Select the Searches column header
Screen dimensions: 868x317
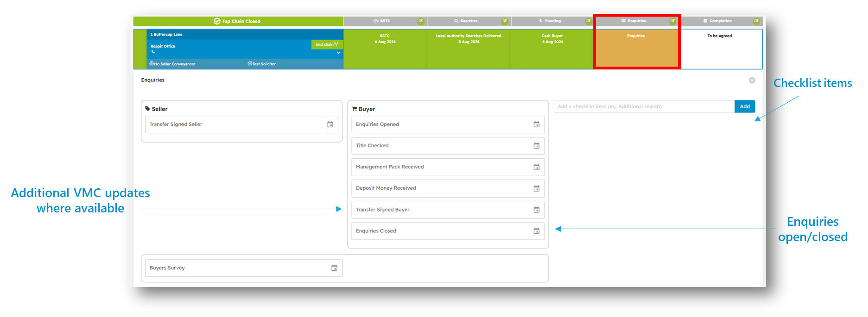coord(469,21)
